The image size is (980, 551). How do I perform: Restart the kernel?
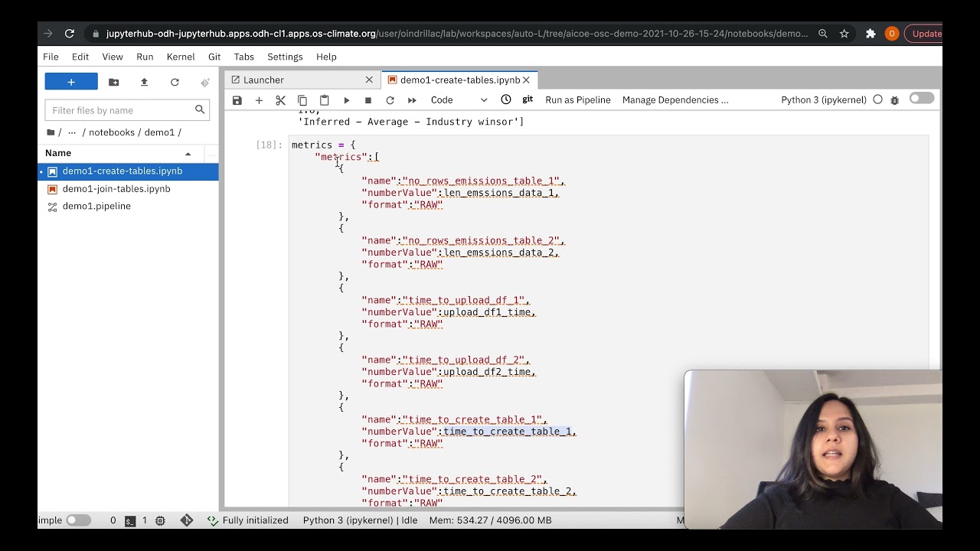click(390, 100)
